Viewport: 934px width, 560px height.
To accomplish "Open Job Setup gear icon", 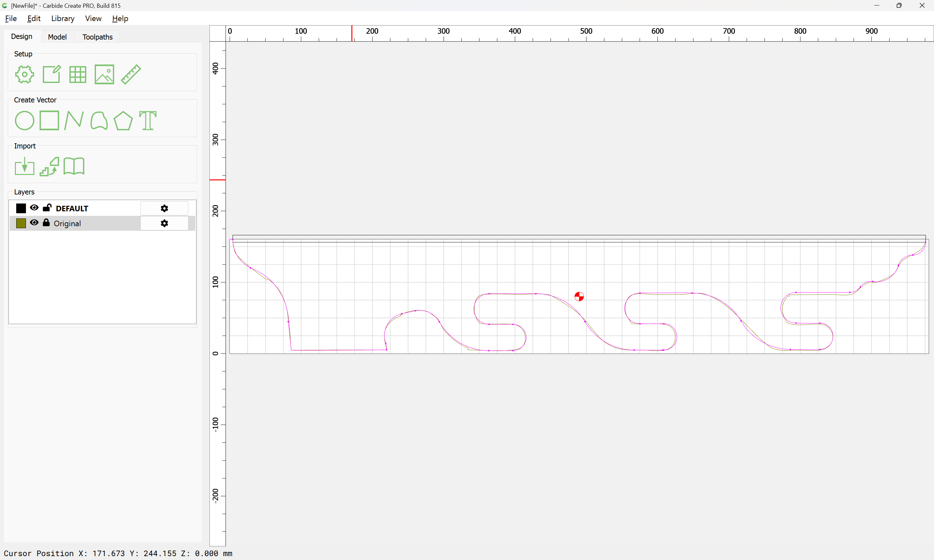I will [25, 74].
